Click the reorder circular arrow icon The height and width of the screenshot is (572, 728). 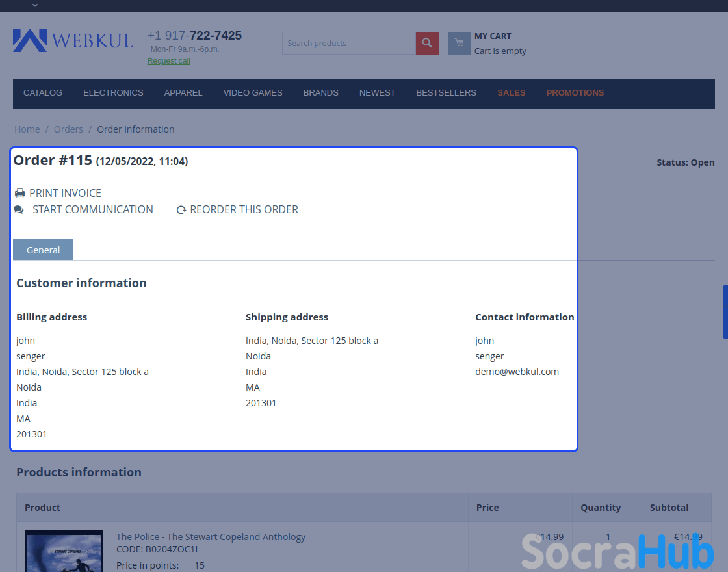tap(181, 210)
